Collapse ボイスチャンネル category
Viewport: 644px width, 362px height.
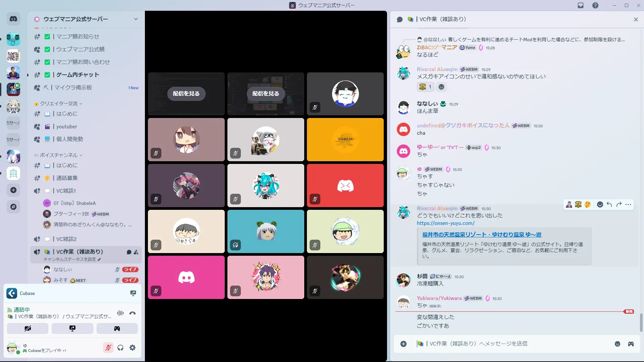point(59,155)
